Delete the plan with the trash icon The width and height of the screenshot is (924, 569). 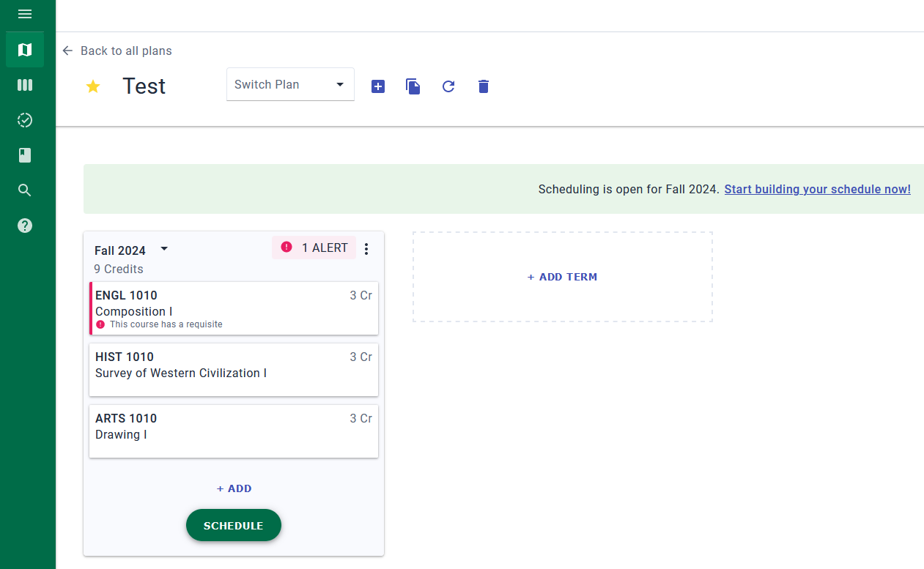pos(484,86)
